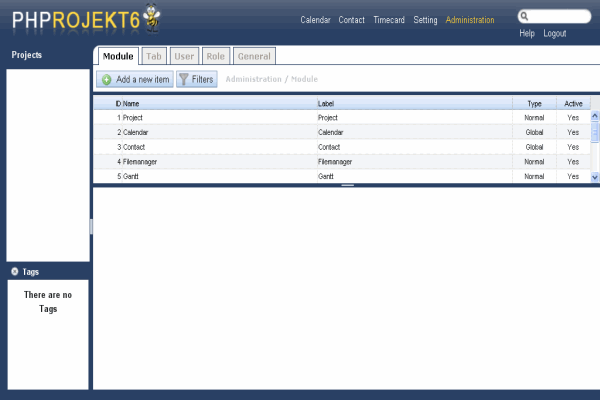Screen dimensions: 600x400
Task: Click ID 1 cell in Project row
Action: tap(108, 118)
